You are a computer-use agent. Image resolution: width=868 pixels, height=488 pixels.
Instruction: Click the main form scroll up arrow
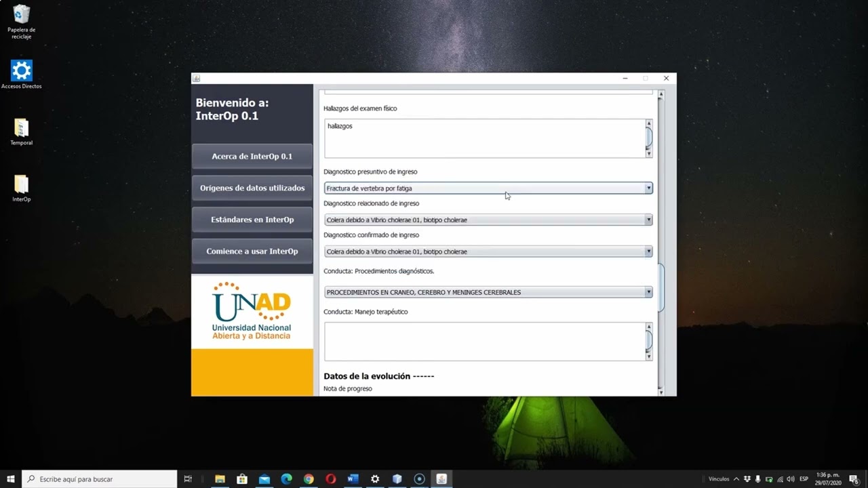[x=661, y=95]
